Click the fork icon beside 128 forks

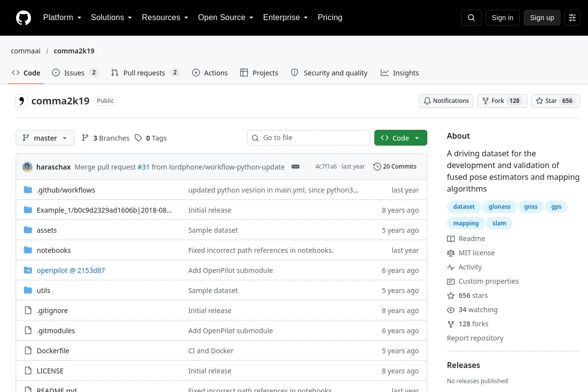point(451,324)
